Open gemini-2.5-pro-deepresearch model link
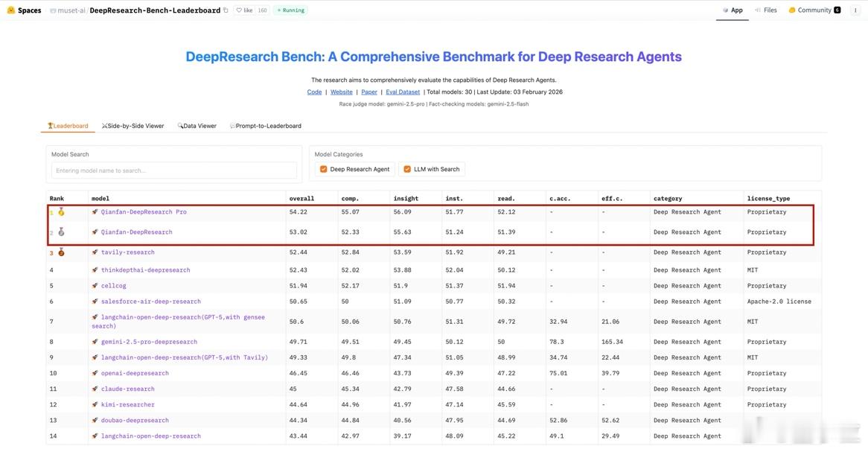 pyautogui.click(x=149, y=342)
